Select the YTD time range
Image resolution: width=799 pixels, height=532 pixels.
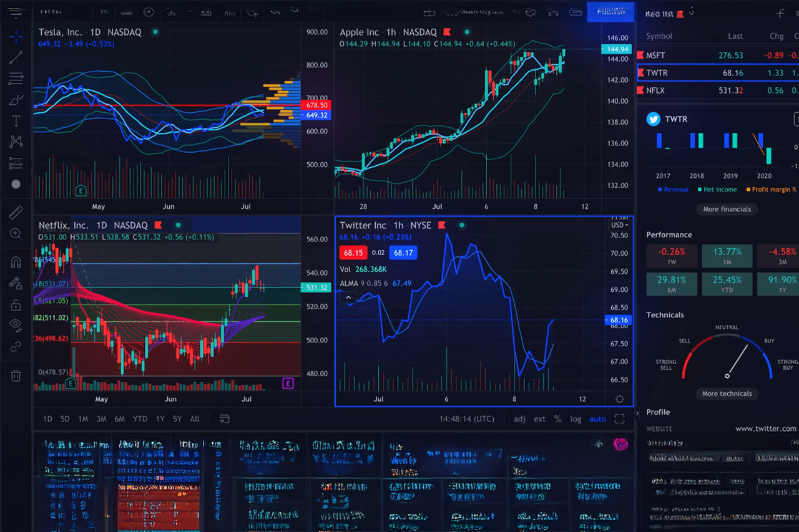140,419
